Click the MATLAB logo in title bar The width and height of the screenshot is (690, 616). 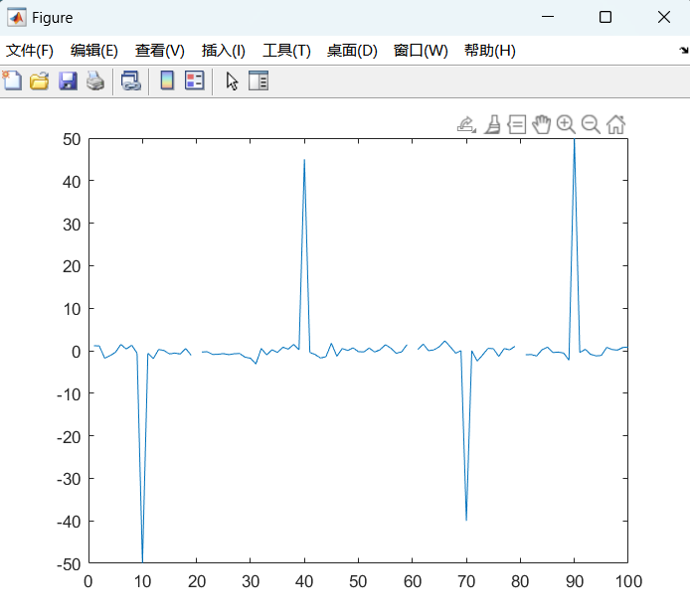pyautogui.click(x=17, y=18)
